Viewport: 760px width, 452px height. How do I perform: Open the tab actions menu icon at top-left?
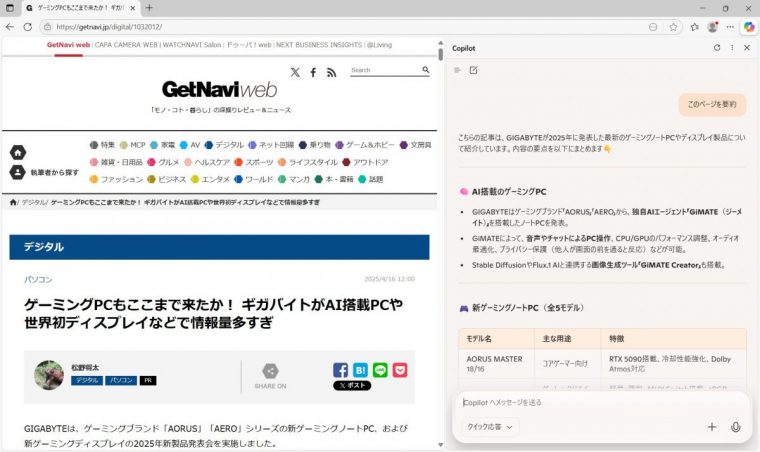(x=10, y=8)
